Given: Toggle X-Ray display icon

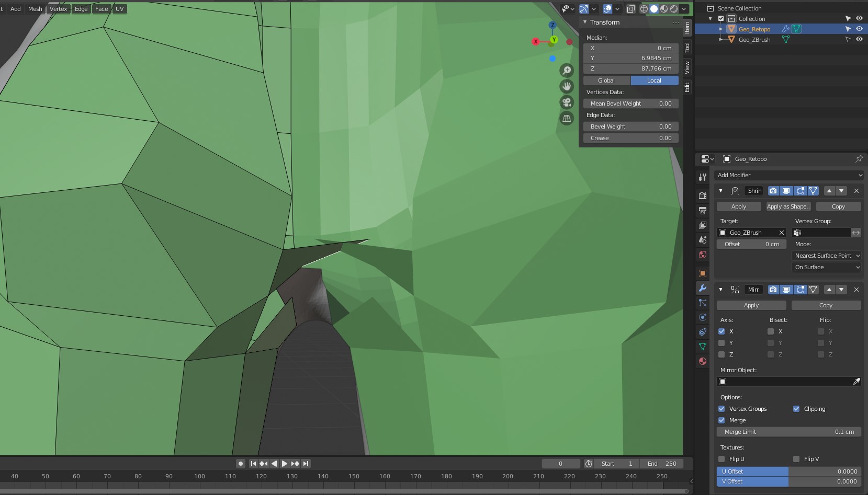Looking at the screenshot, I should pos(631,9).
